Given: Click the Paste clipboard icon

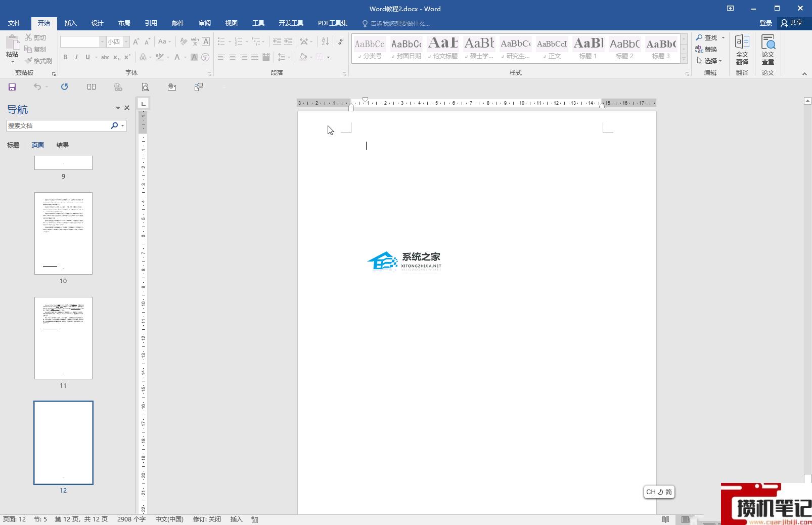Looking at the screenshot, I should 12,41.
